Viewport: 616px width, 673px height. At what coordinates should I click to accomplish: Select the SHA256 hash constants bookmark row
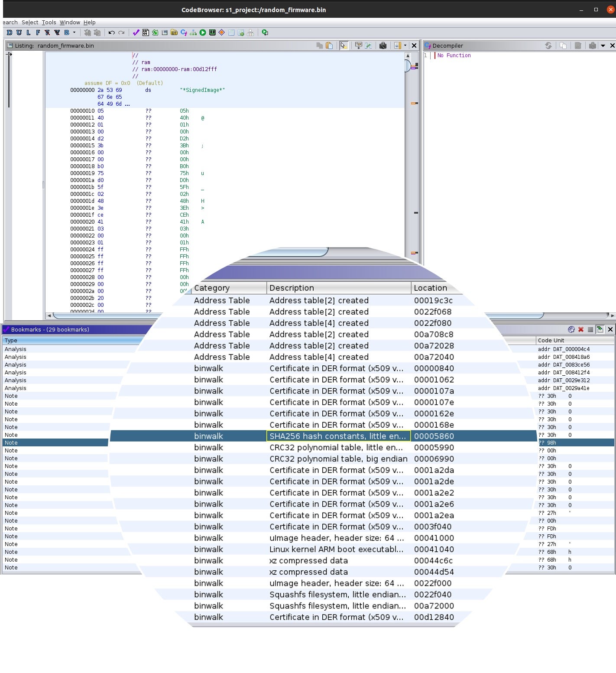(337, 436)
